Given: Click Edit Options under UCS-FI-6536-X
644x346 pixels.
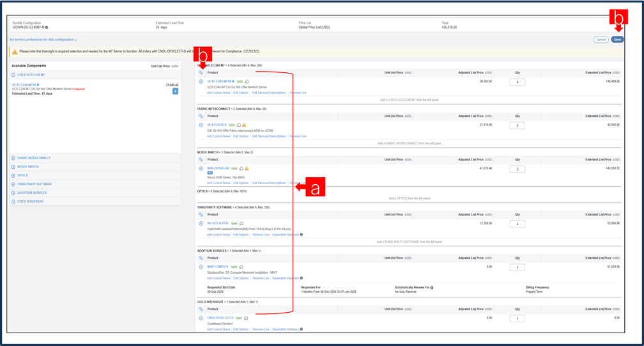Looking at the screenshot, I should (x=241, y=136).
